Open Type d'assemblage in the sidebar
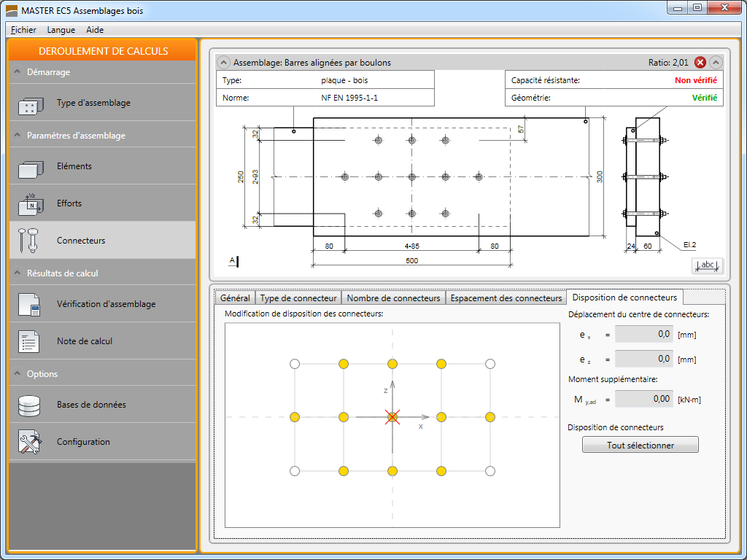 102,103
